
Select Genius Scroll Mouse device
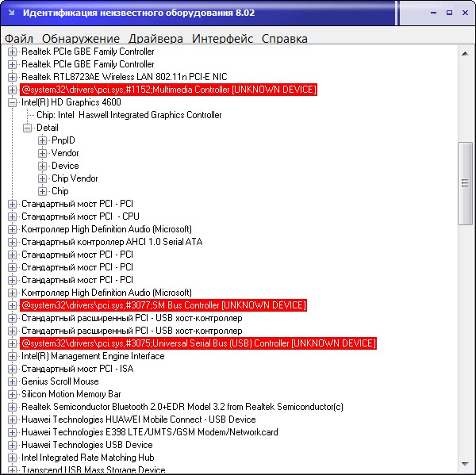click(59, 381)
